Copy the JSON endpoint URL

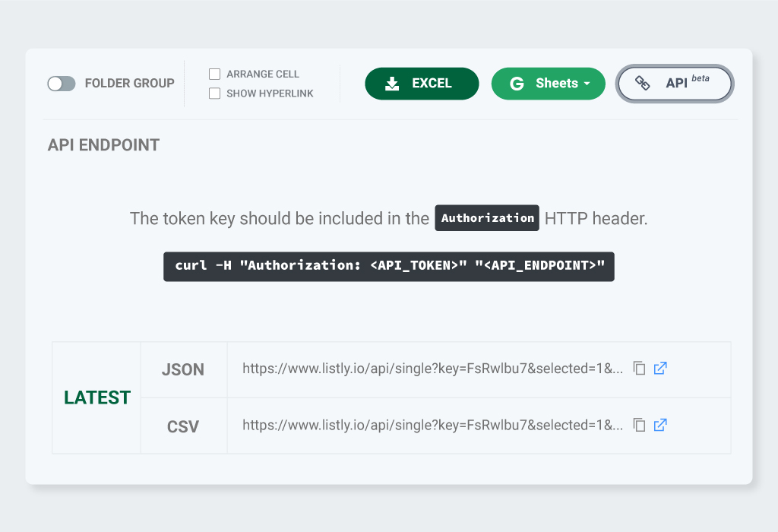640,369
